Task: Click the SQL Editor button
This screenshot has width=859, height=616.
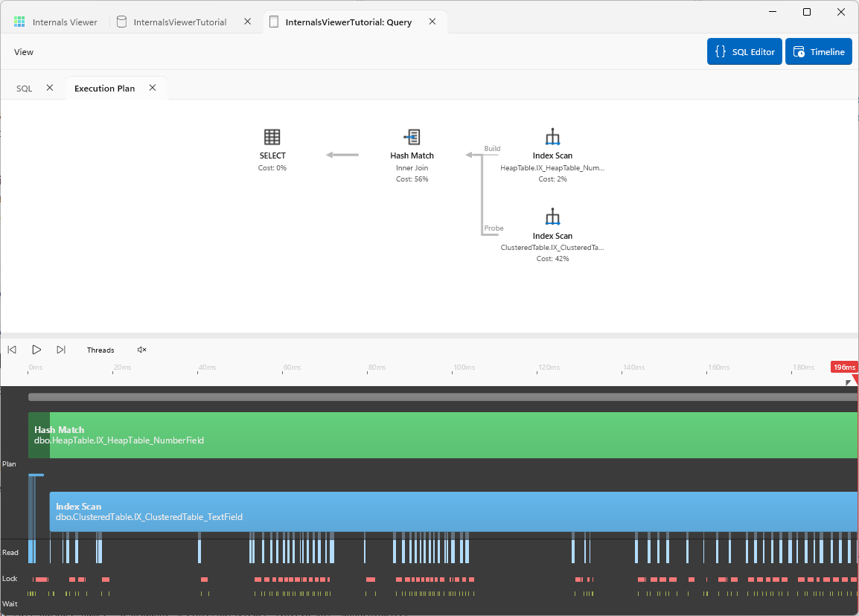Action: pos(744,51)
